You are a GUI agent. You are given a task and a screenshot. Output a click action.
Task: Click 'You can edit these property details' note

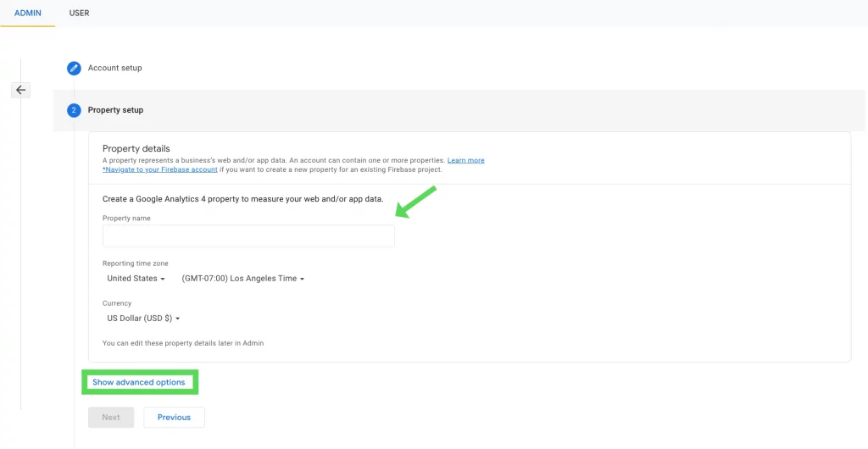(183, 343)
